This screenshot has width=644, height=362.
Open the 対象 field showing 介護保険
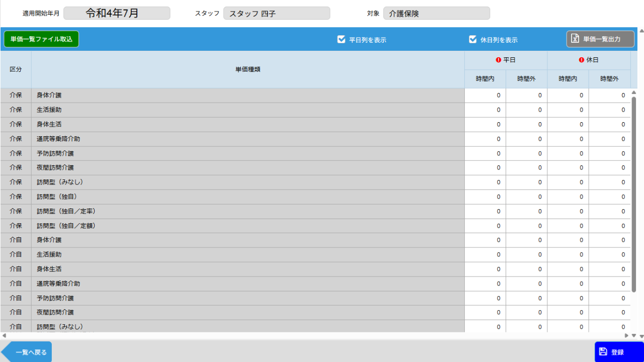437,13
